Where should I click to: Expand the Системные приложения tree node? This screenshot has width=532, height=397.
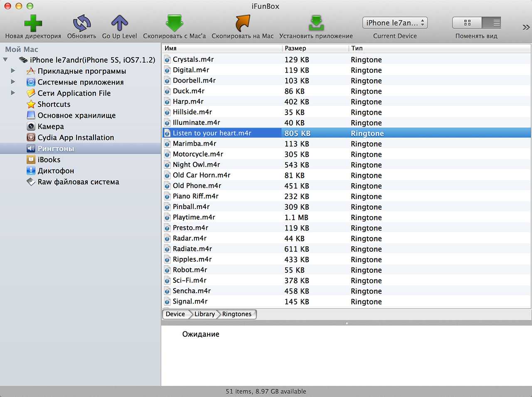(x=13, y=82)
